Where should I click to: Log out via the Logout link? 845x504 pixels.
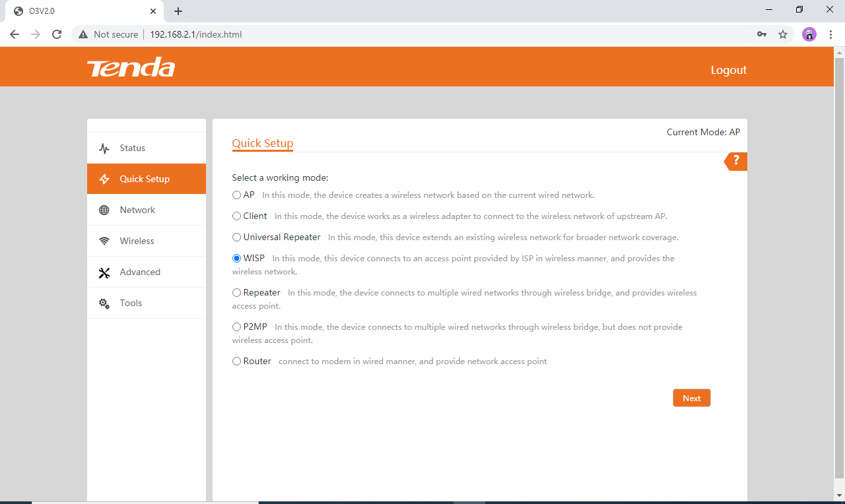click(x=729, y=70)
